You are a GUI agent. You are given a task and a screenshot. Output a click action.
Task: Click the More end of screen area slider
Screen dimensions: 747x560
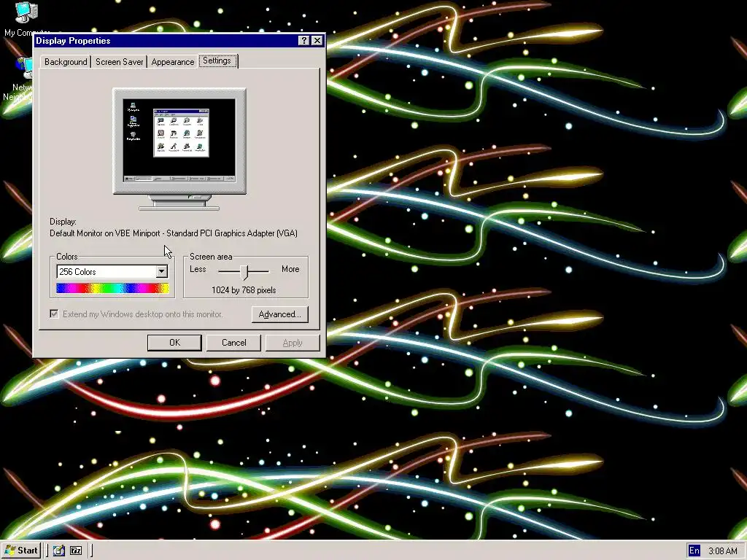(x=290, y=269)
